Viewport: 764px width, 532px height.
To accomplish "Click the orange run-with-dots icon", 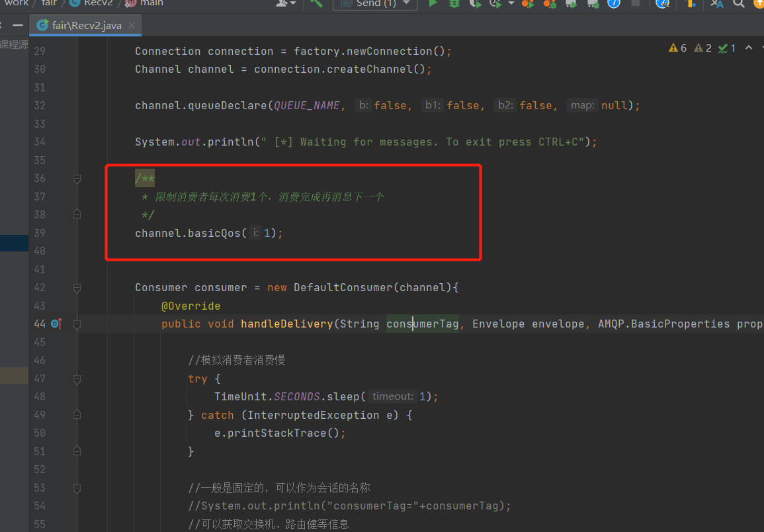I will [528, 3].
